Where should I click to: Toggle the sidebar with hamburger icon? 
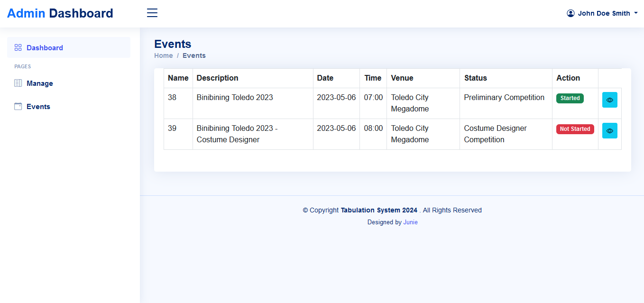(x=152, y=13)
